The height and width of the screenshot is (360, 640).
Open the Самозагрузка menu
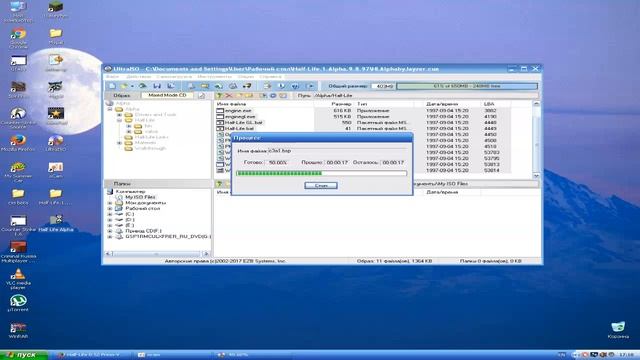[174, 77]
